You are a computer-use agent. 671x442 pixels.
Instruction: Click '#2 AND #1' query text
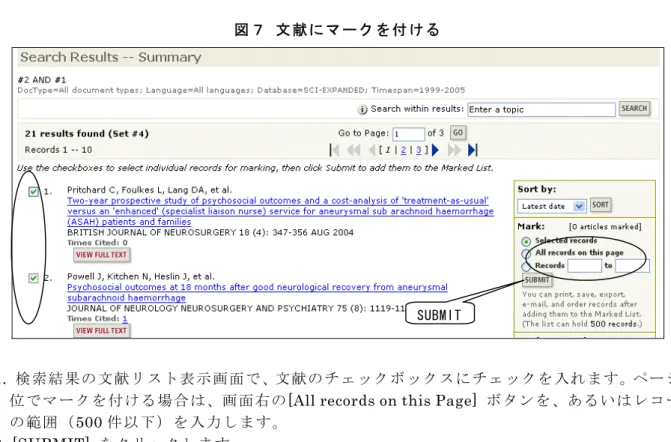click(x=42, y=80)
